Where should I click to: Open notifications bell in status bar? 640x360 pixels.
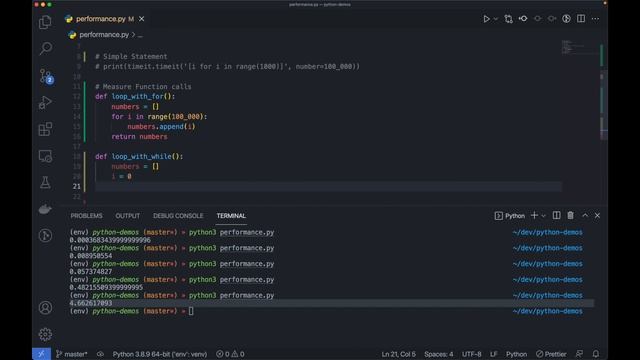coord(596,354)
